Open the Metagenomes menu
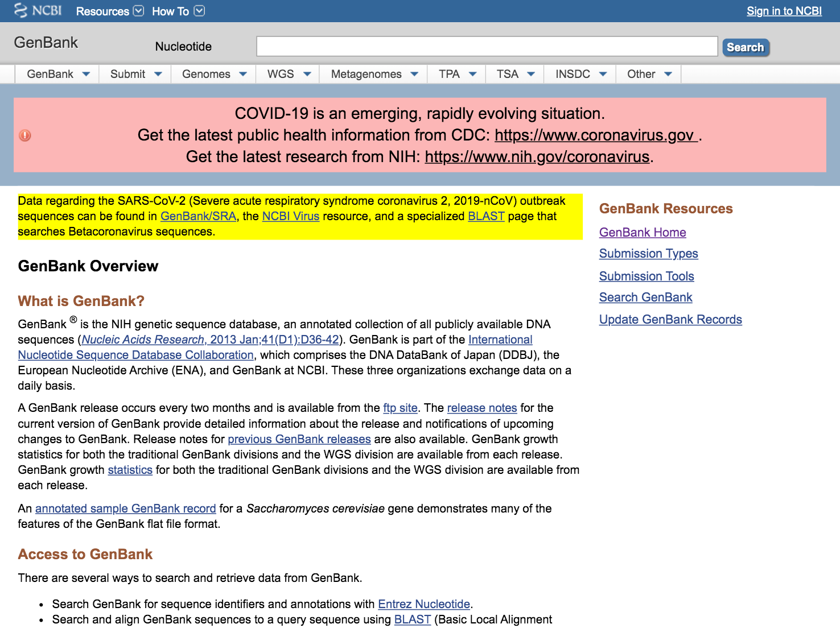840x628 pixels. pyautogui.click(x=374, y=75)
